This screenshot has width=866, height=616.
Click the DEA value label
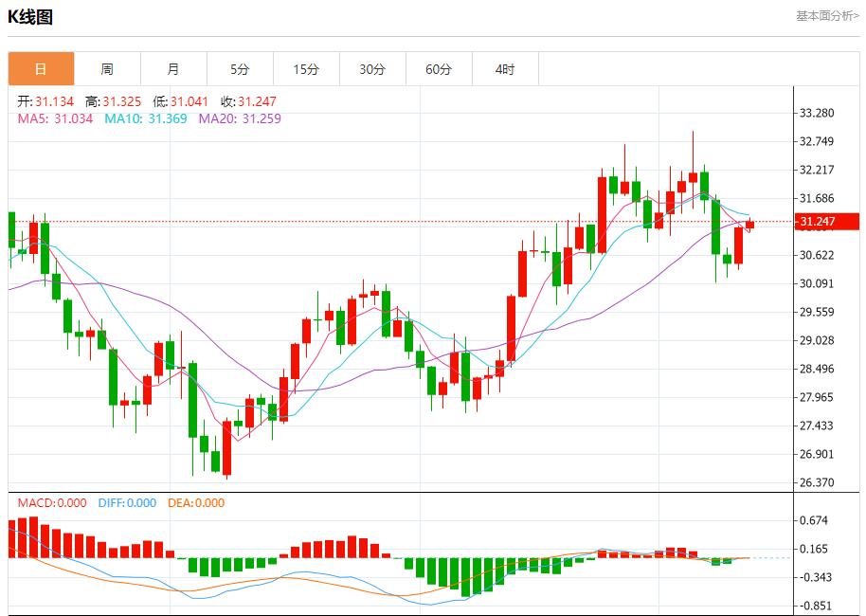coord(196,503)
